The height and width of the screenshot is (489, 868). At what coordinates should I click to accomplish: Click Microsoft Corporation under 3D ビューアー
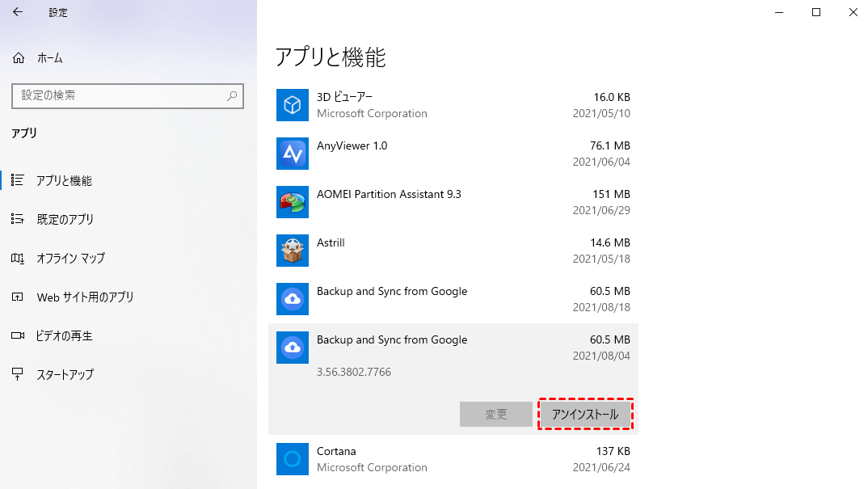click(x=372, y=113)
